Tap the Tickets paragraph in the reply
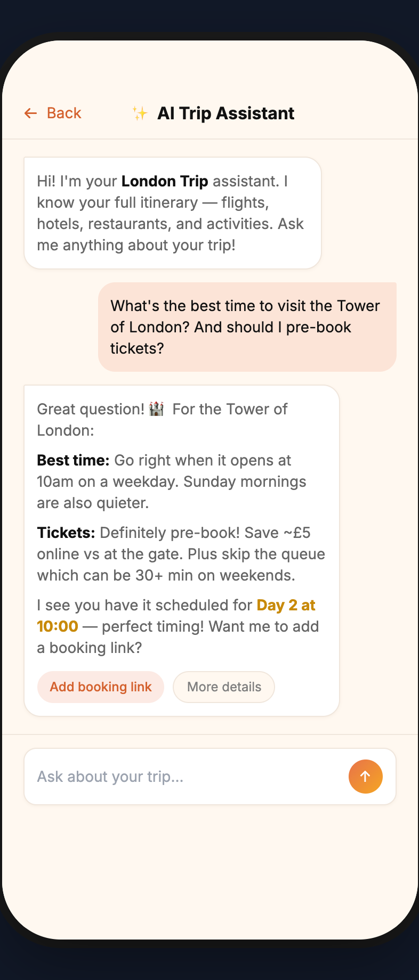The width and height of the screenshot is (419, 980). click(x=180, y=553)
